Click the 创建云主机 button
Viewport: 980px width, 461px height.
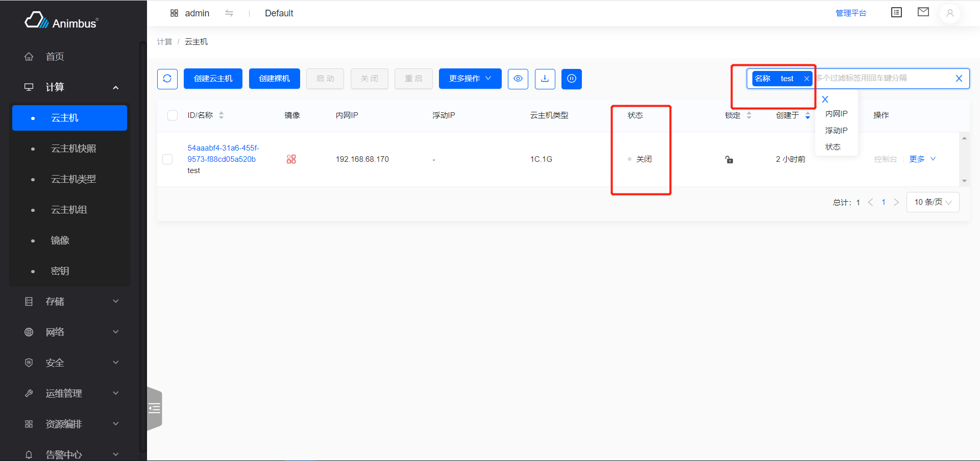pos(213,79)
